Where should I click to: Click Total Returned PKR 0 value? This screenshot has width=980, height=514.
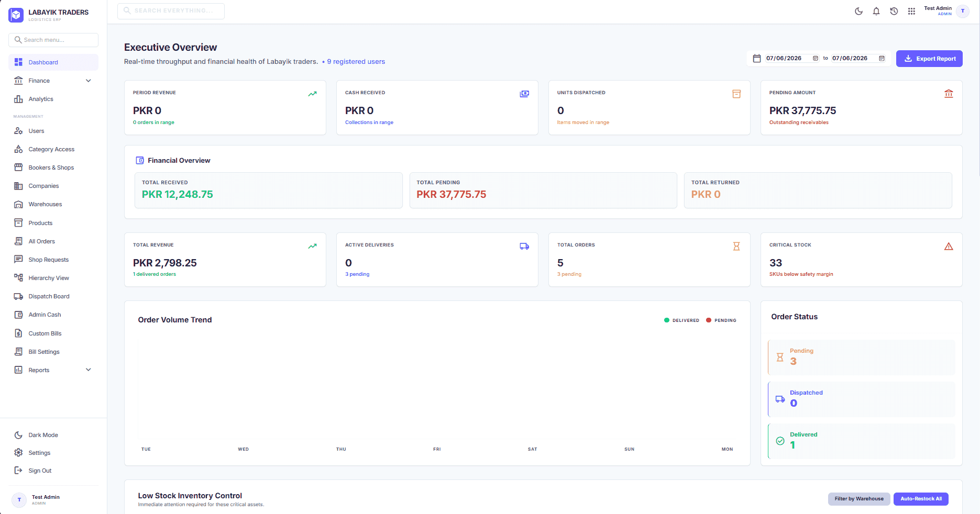click(706, 194)
